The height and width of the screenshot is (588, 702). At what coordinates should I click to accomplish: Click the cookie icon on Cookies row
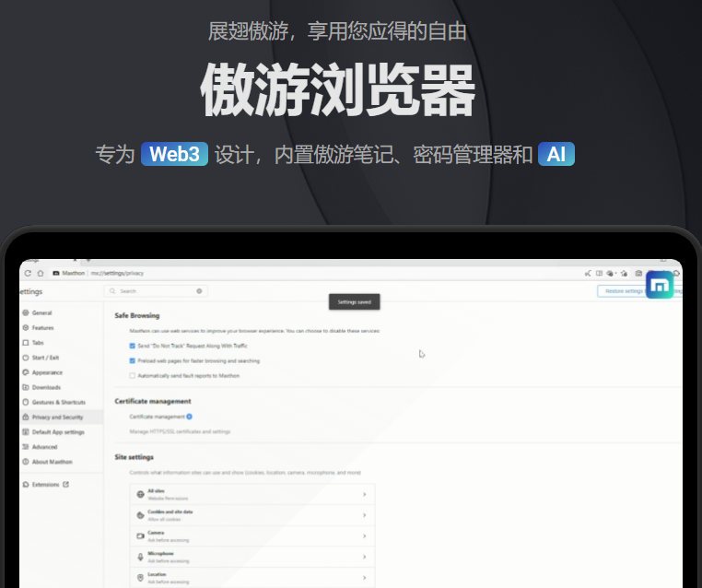(140, 515)
